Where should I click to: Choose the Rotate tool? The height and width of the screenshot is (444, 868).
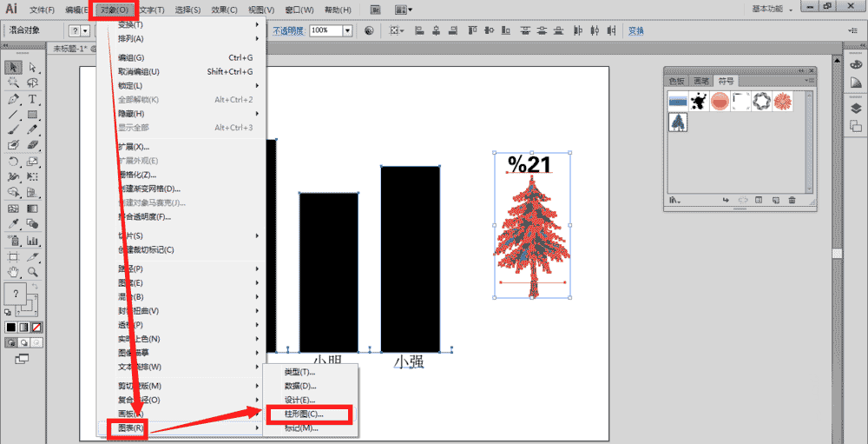[14, 162]
